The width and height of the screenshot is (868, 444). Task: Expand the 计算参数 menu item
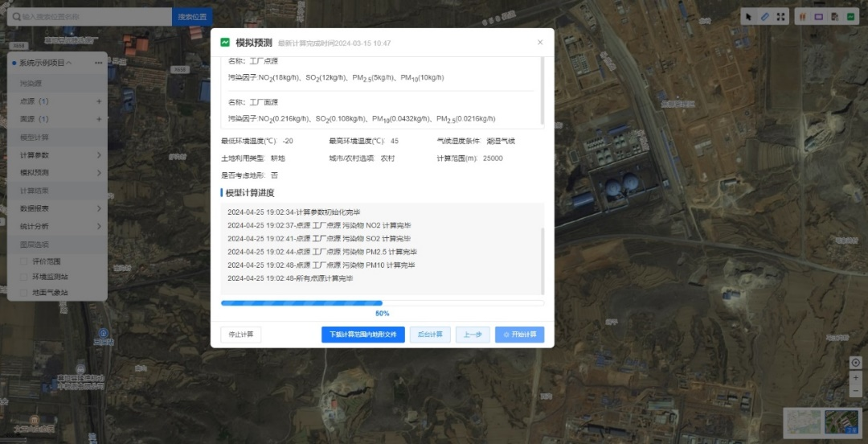click(56, 155)
